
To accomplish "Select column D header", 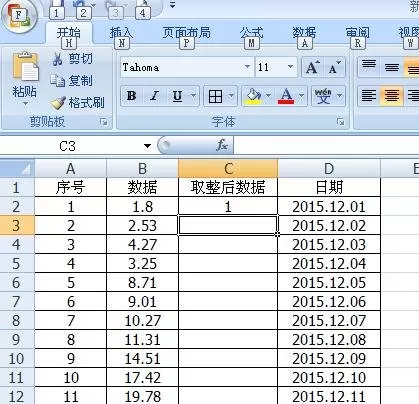I will point(329,168).
